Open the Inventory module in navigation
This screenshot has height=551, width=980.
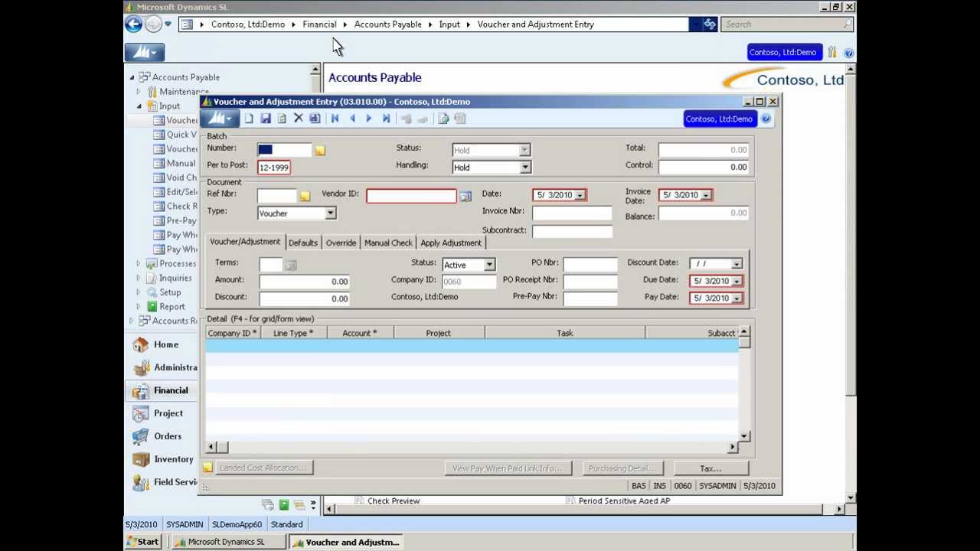[173, 459]
